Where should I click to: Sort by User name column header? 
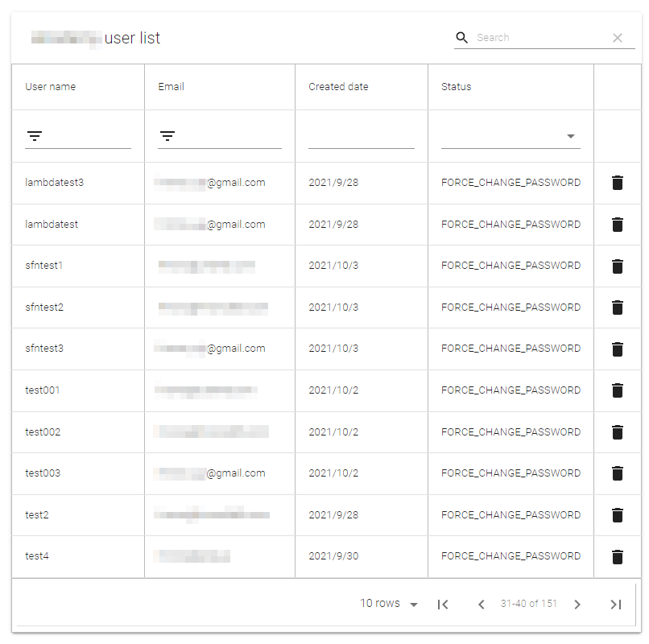click(x=51, y=87)
